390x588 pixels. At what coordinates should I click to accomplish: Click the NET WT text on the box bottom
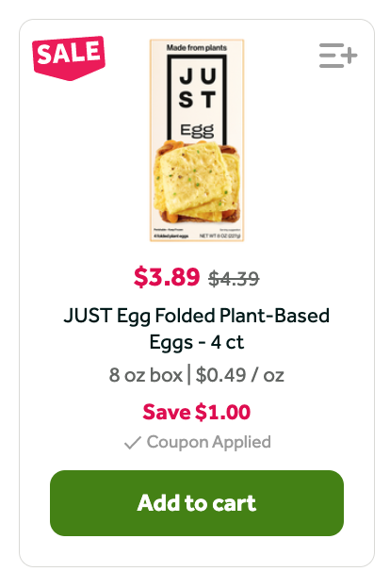[220, 236]
